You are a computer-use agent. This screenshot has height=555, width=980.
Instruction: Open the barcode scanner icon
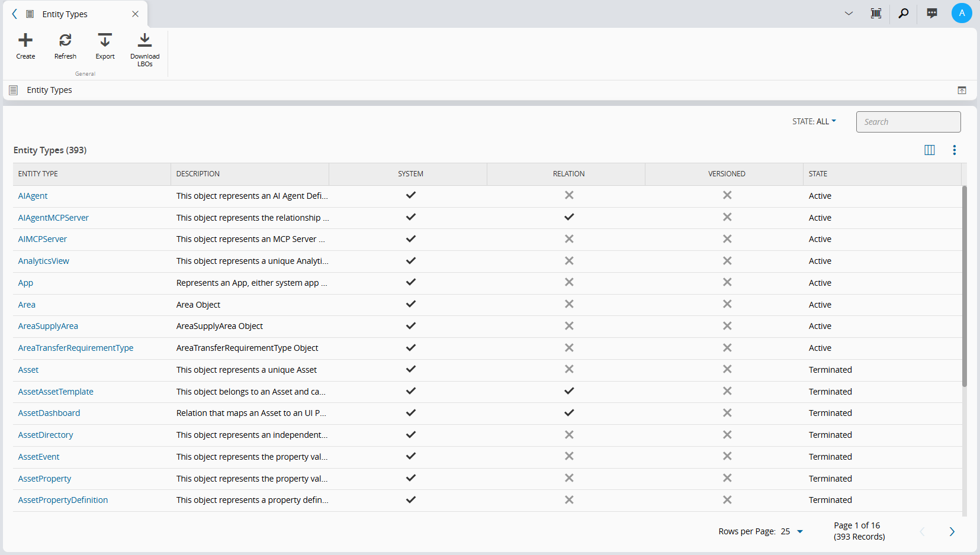point(876,13)
